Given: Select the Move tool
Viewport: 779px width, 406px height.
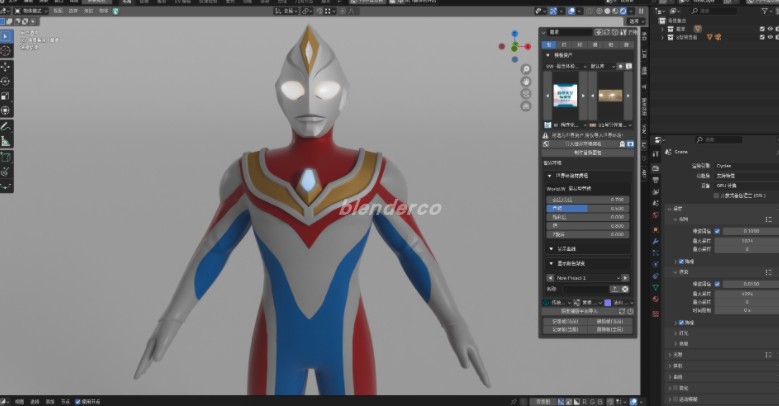Looking at the screenshot, I should [5, 67].
